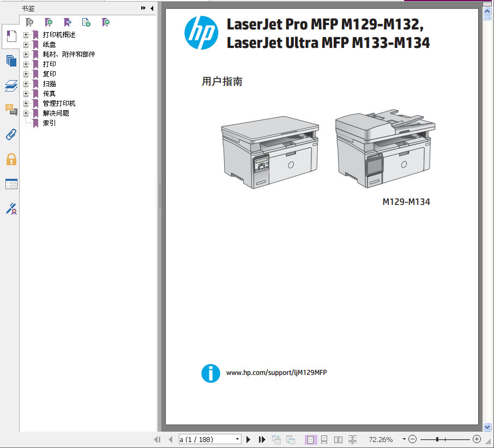Open the 解决问题 bookmark
Image resolution: width=494 pixels, height=448 pixels.
click(x=56, y=113)
